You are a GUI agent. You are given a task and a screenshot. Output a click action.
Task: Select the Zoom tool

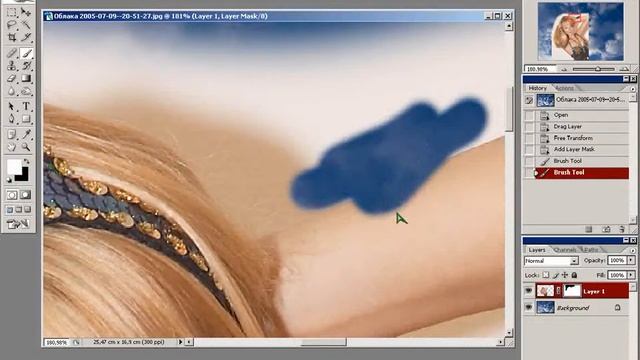click(26, 147)
